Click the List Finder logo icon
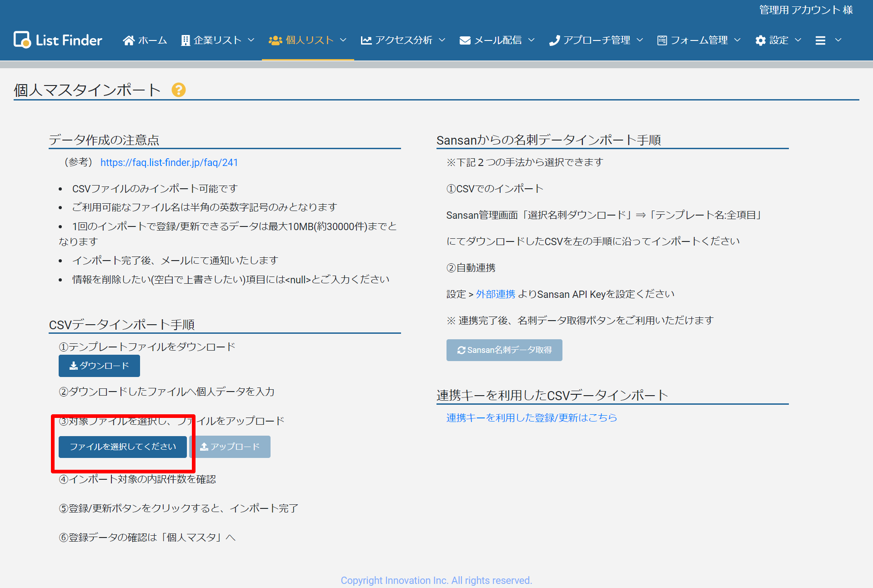Image resolution: width=873 pixels, height=588 pixels. coord(22,40)
